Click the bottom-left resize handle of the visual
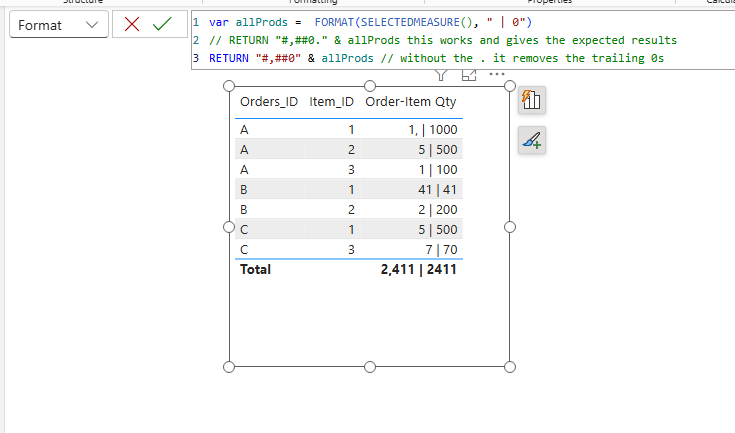The image size is (735, 433). tap(229, 367)
